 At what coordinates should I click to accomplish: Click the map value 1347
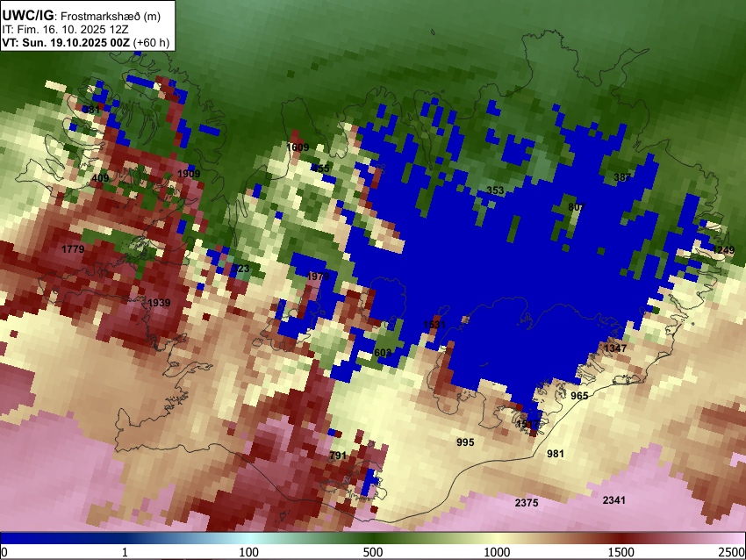[615, 348]
